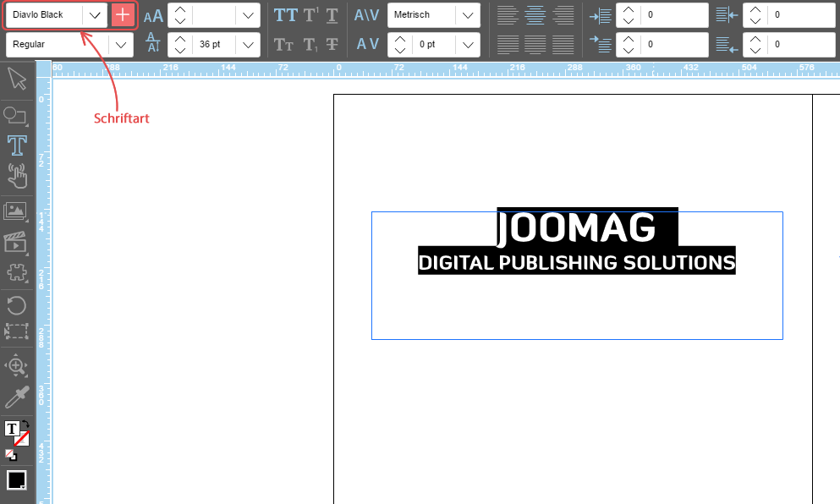Select the Plugin puzzle piece tool

tap(16, 273)
